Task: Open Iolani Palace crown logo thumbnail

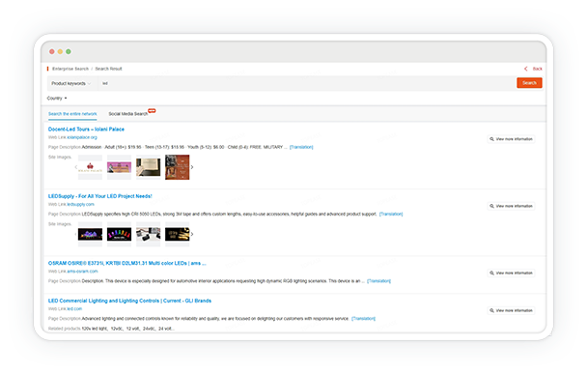Action: coord(90,167)
